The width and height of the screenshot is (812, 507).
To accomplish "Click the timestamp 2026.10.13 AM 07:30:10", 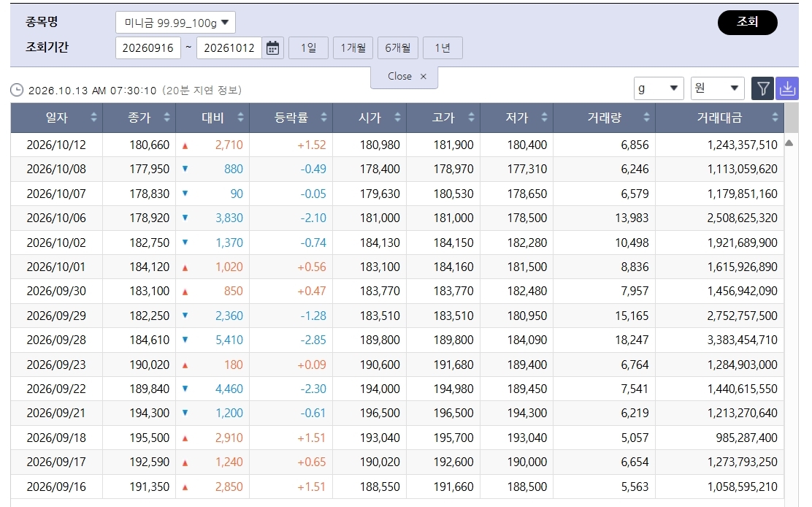I will point(92,91).
